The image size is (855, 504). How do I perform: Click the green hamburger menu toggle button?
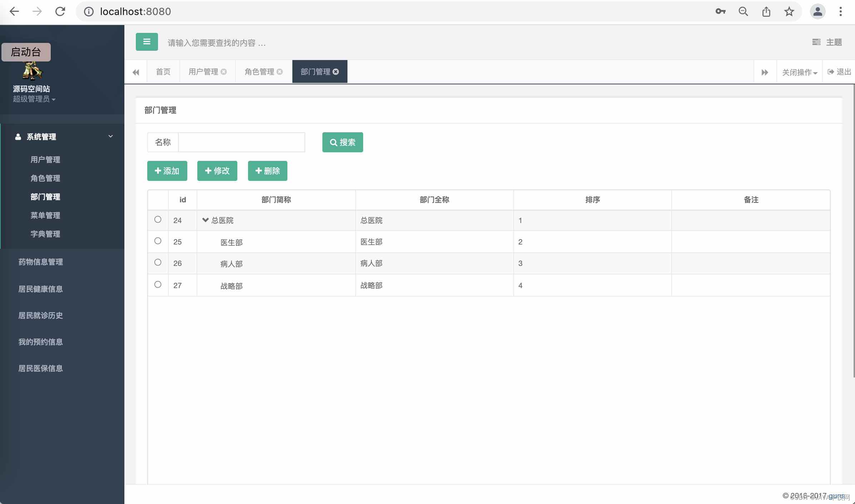(x=147, y=42)
